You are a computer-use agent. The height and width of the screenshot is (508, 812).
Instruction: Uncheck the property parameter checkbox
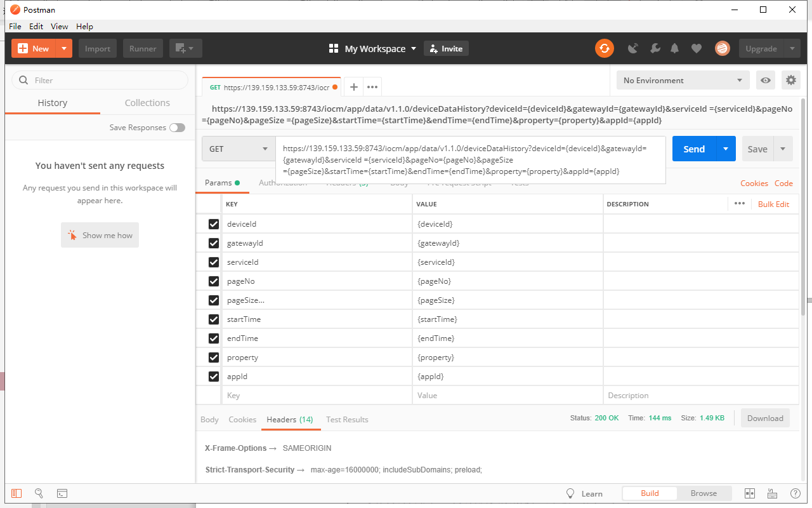(213, 358)
